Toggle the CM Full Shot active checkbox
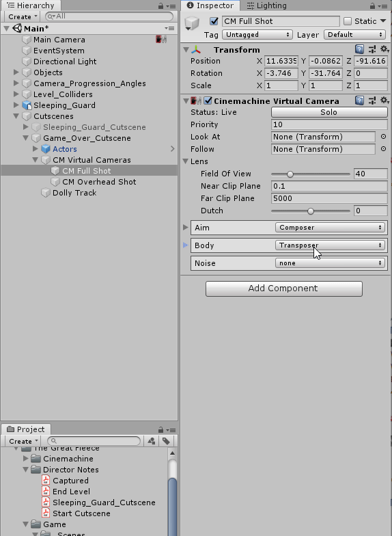 tap(214, 21)
